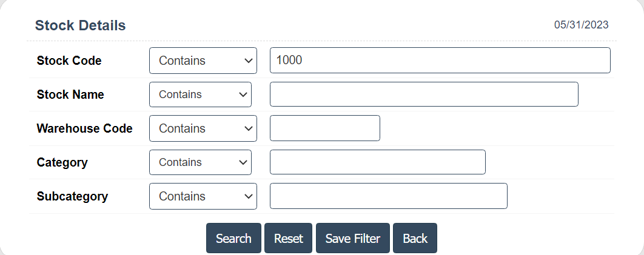Reset the filter fields
This screenshot has width=644, height=255.
(x=288, y=238)
